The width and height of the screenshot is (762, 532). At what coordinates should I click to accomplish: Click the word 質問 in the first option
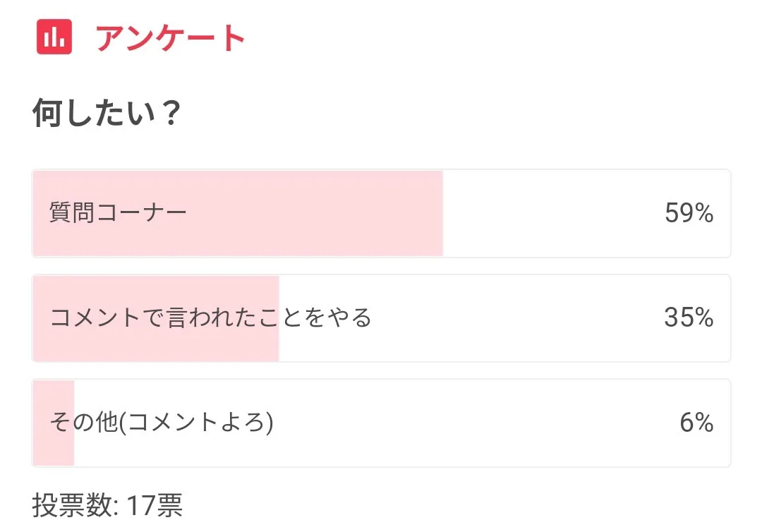click(71, 213)
